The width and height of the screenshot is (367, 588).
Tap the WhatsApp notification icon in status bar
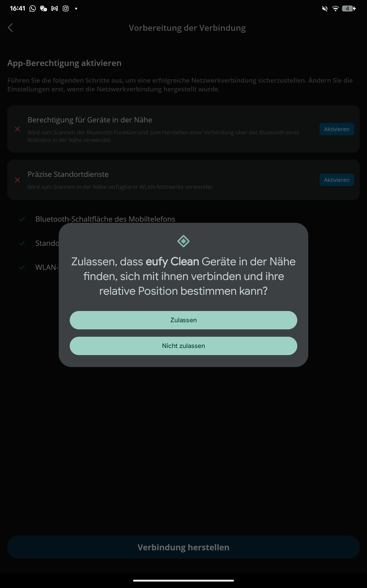click(x=32, y=8)
